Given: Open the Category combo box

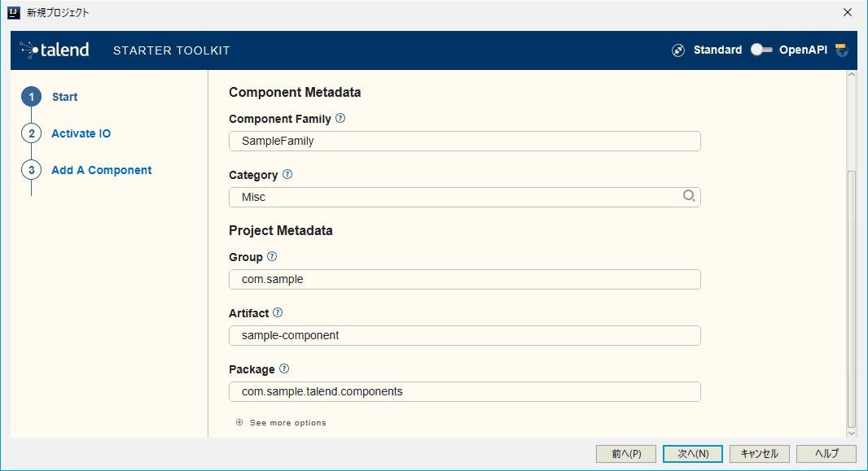Looking at the screenshot, I should click(x=464, y=197).
